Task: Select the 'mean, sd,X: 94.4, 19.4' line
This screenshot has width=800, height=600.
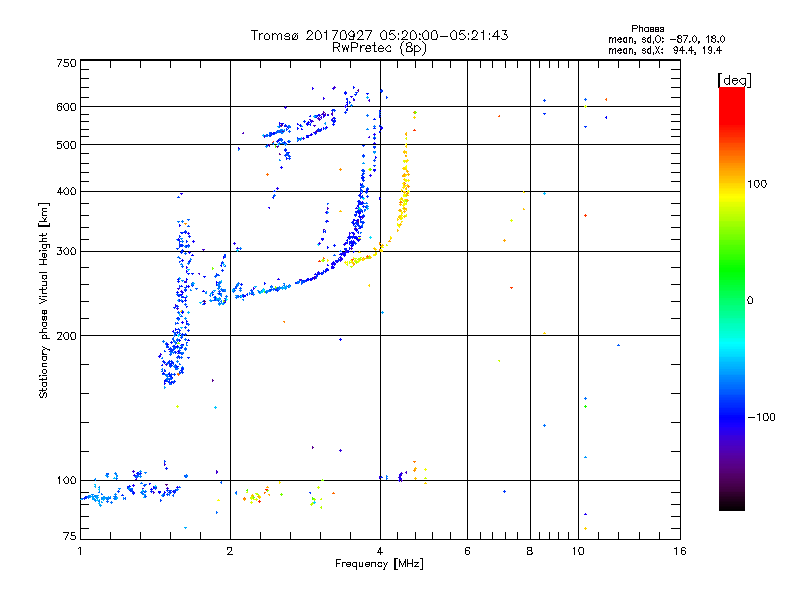Action: coord(665,50)
